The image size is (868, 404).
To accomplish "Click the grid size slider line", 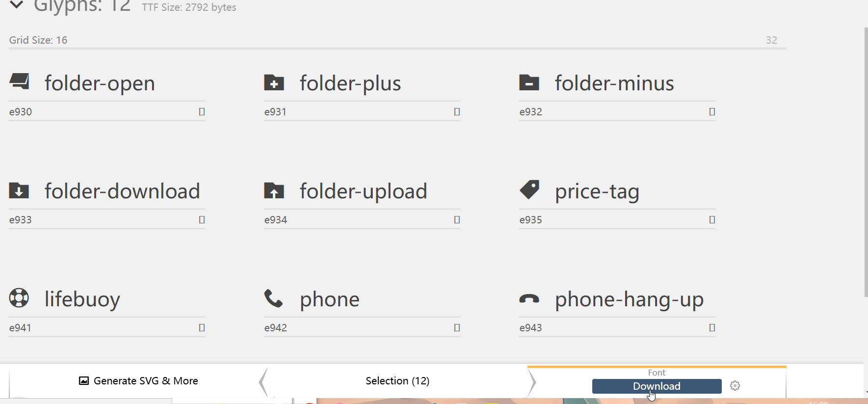I will [397, 48].
